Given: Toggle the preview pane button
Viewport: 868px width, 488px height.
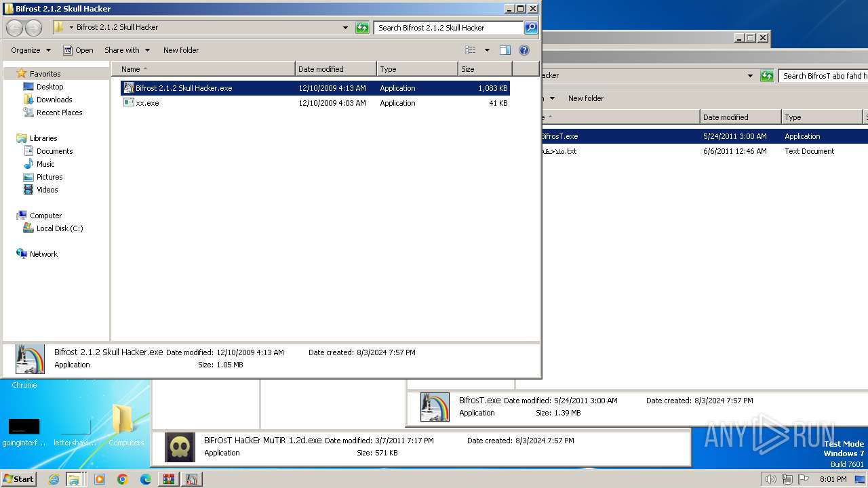Looking at the screenshot, I should [505, 50].
